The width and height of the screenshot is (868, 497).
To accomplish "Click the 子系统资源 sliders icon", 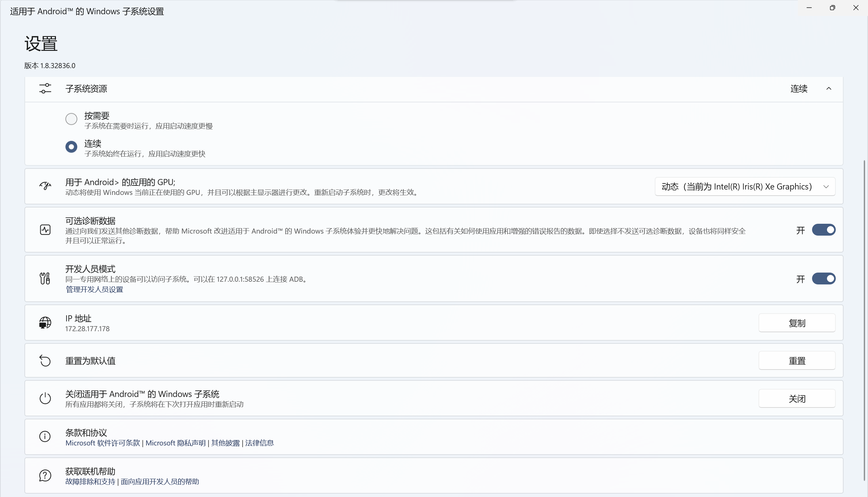I will (45, 88).
